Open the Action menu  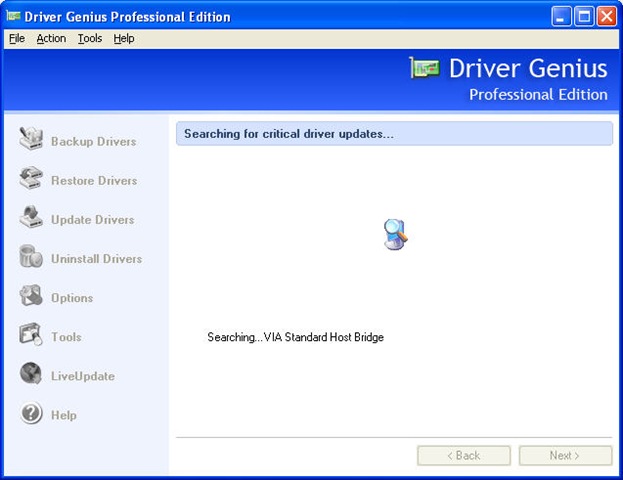(51, 39)
